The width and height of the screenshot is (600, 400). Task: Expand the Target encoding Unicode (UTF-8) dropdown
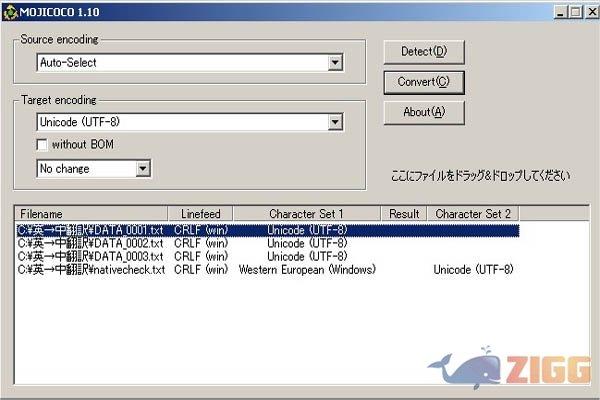pos(335,122)
